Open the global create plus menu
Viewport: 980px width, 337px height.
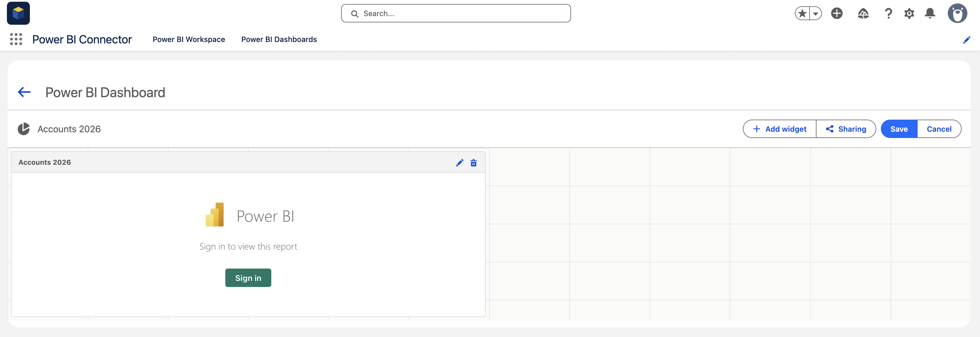click(x=837, y=13)
